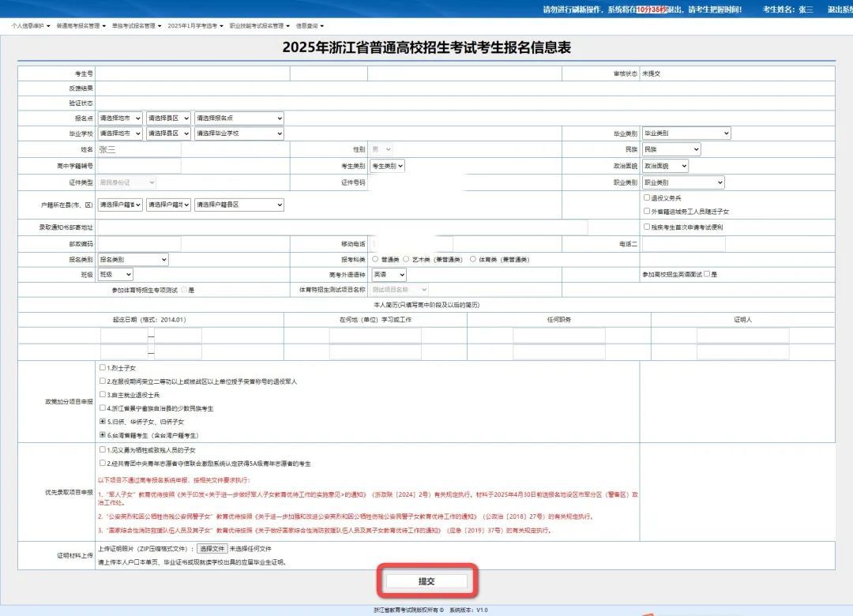Click the 移动电话 input field
The height and width of the screenshot is (616, 853).
point(411,244)
